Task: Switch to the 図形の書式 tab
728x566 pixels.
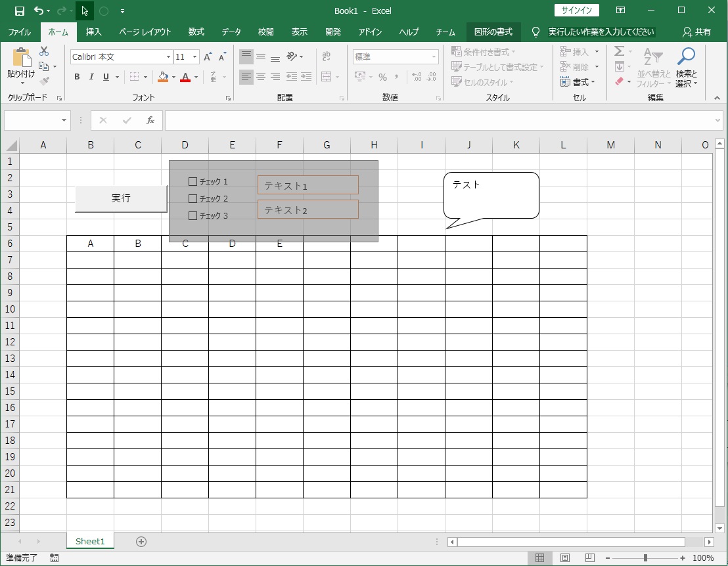Action: [x=493, y=32]
